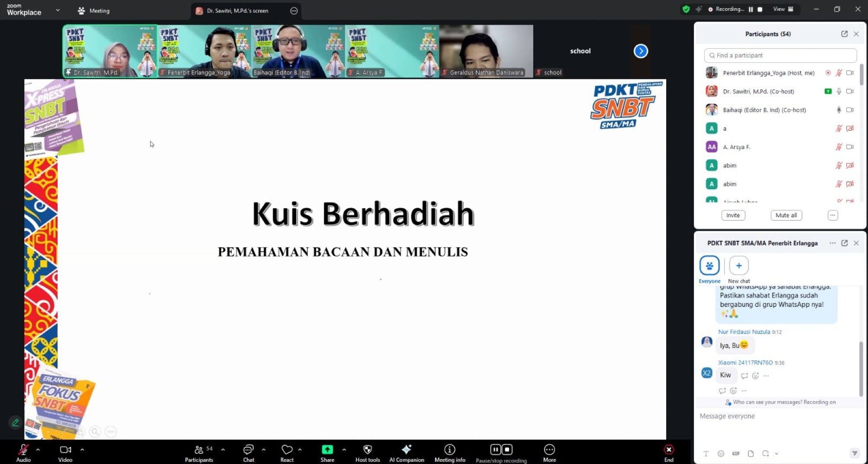Image resolution: width=868 pixels, height=464 pixels.
Task: Click the Invite button
Action: coord(733,215)
